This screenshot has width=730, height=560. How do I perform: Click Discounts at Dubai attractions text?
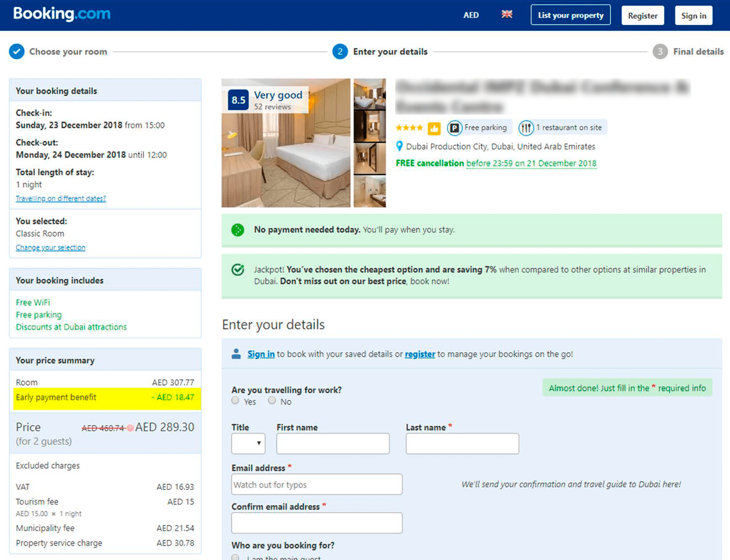(71, 327)
